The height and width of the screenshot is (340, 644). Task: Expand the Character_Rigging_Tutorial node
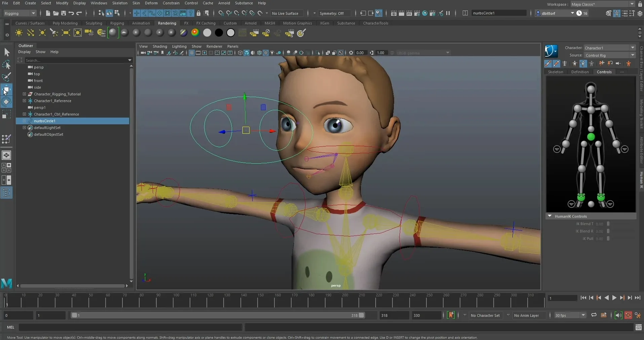24,94
